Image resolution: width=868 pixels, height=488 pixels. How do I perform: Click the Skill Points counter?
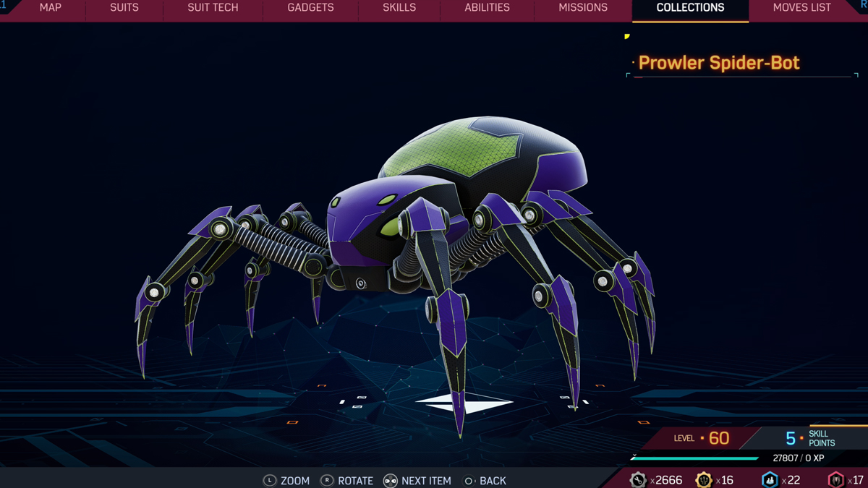(810, 438)
